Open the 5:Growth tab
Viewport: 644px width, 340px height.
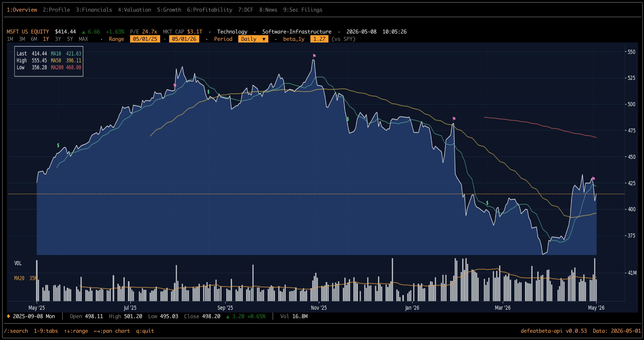click(x=169, y=10)
